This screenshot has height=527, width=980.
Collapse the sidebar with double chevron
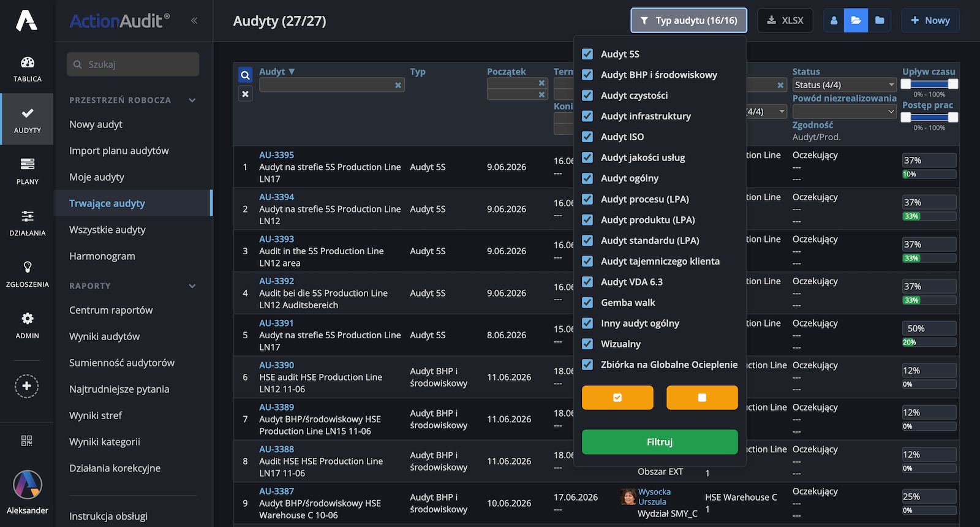tap(194, 20)
